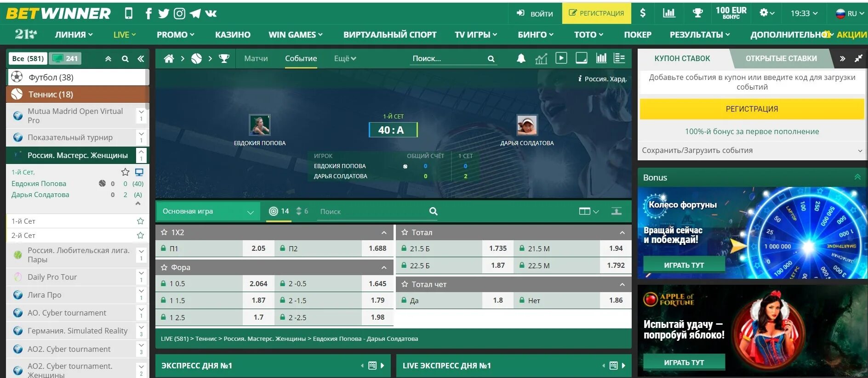Screen dimensions: 868x378
Task: Favorite the 1-й Сет market star
Action: [x=140, y=221]
